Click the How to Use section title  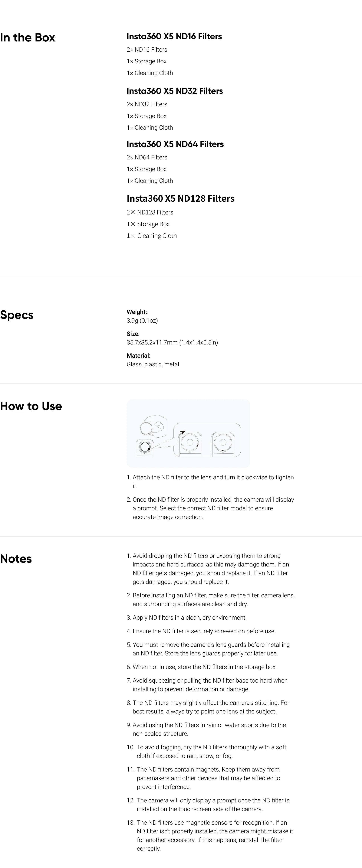click(x=31, y=406)
